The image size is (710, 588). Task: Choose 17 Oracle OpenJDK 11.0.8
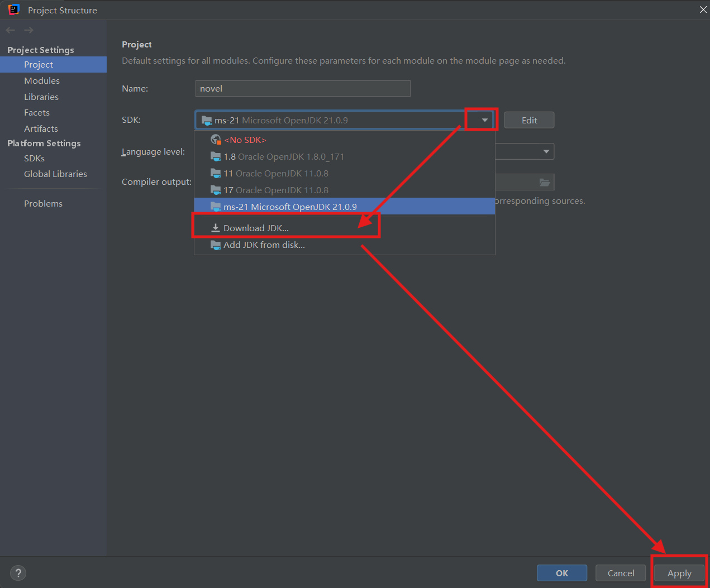click(x=345, y=190)
